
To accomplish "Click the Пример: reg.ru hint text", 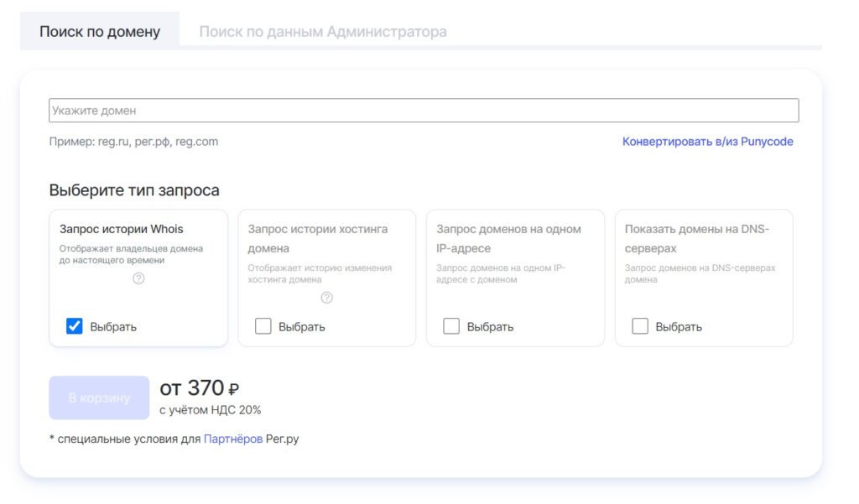I will coord(133,141).
